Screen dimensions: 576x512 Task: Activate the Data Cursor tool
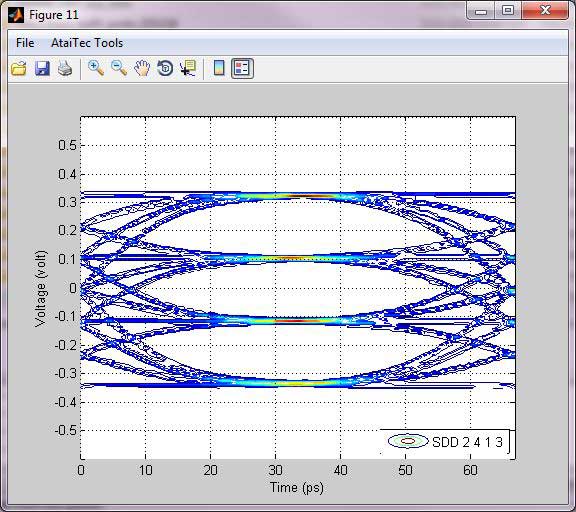[188, 68]
